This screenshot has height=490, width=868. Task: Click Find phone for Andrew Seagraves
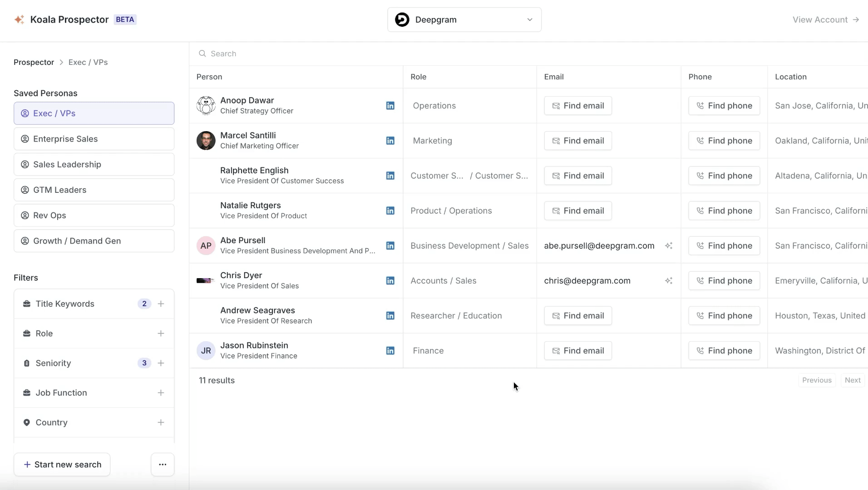pos(724,316)
